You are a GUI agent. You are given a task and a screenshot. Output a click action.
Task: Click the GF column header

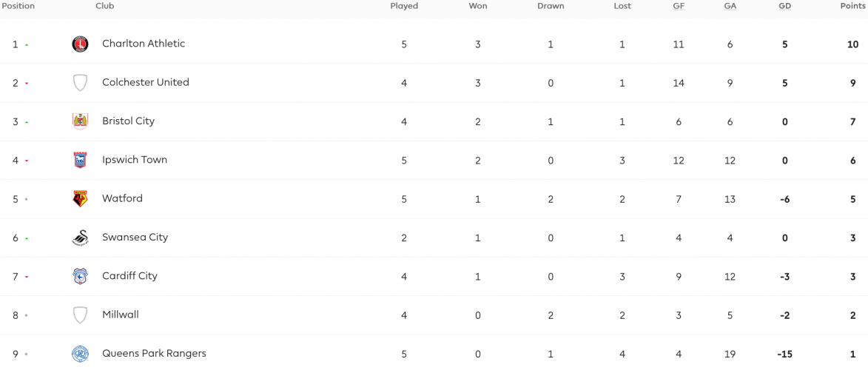(x=678, y=6)
